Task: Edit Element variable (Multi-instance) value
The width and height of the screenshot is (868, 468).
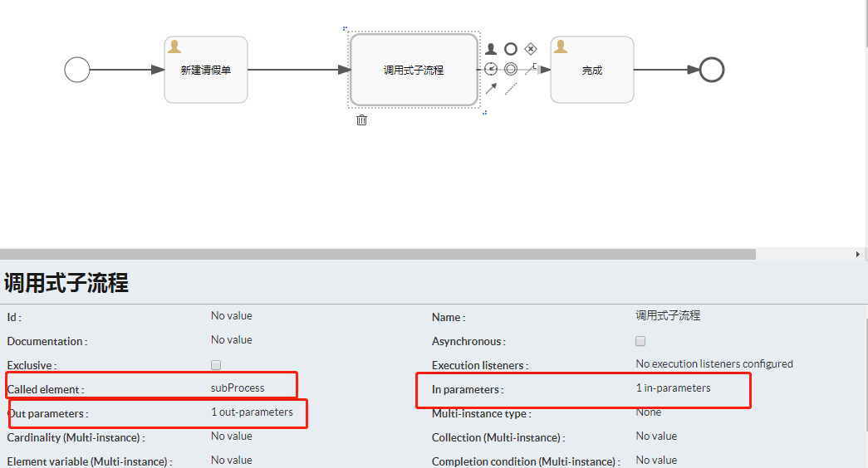Action: tap(232, 460)
